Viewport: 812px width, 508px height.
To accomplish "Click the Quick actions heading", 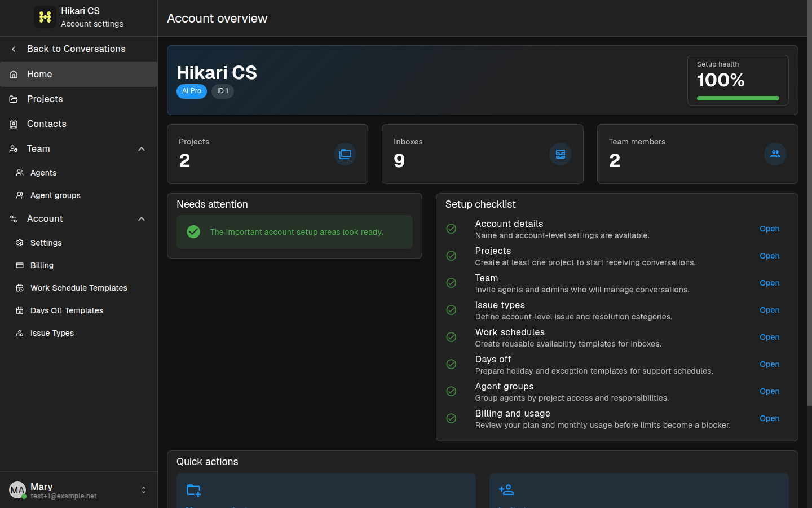I will click(208, 462).
